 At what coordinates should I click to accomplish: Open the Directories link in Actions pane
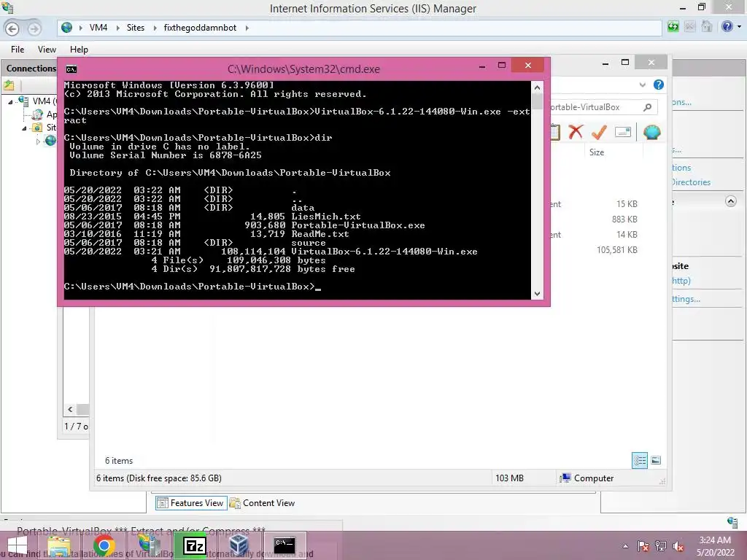[x=691, y=182]
